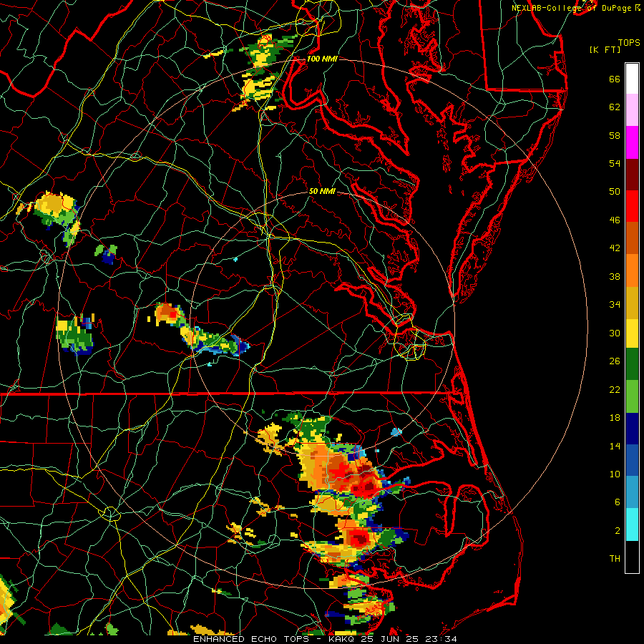Click the legend value "30"
The image size is (644, 644).
pyautogui.click(x=615, y=333)
